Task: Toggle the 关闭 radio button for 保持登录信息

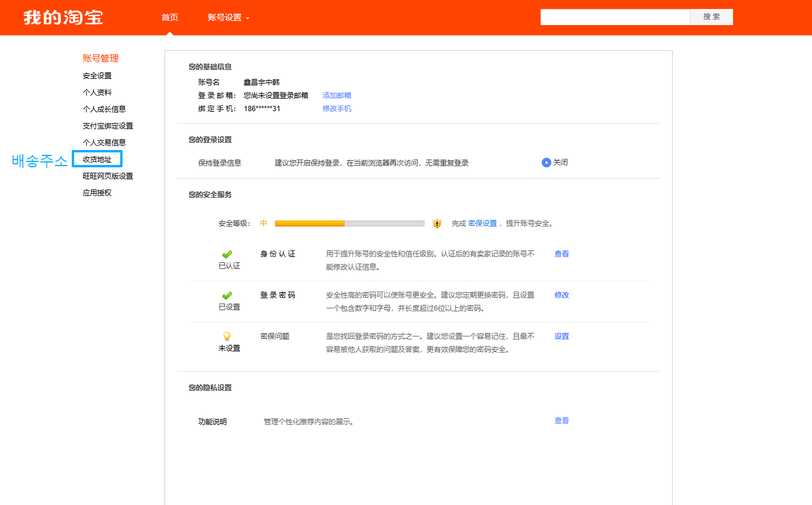Action: (546, 163)
